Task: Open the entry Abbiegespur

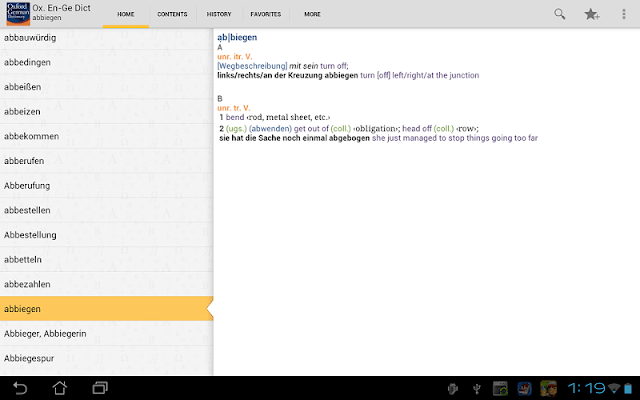Action: click(107, 358)
